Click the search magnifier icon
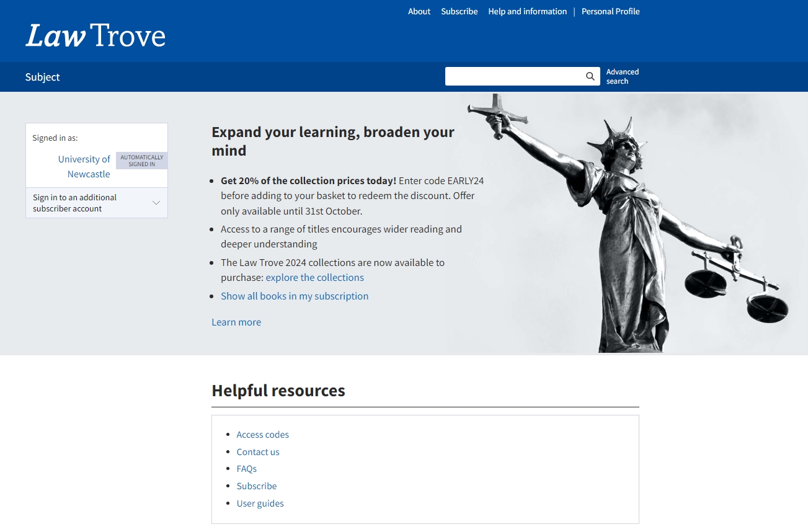Screen dimensions: 808x532 pos(589,76)
